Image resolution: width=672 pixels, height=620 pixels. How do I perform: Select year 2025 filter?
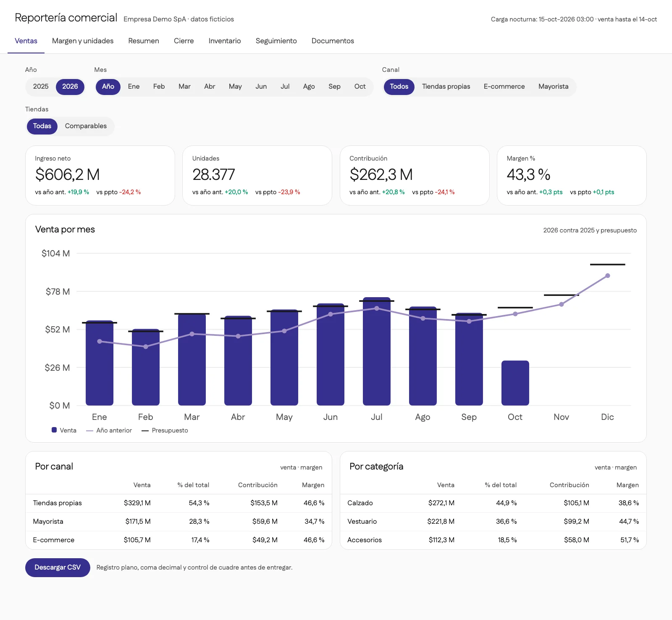pyautogui.click(x=41, y=87)
